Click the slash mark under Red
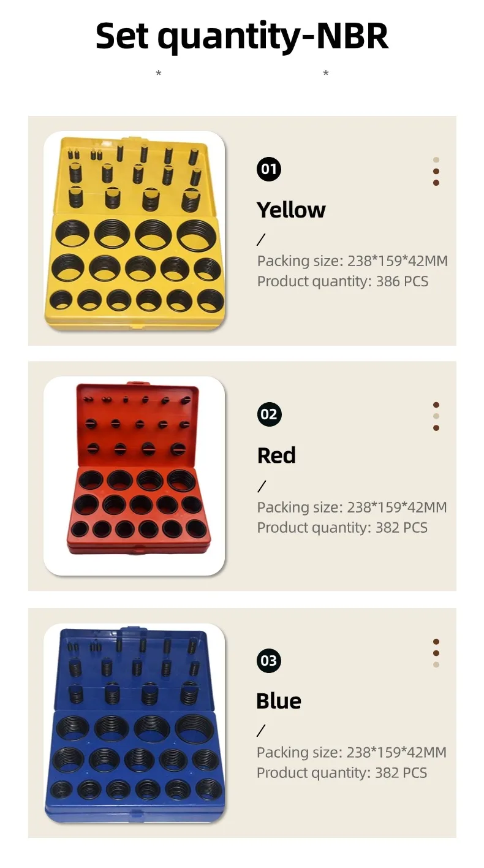Viewport: 484px width, 868px height. 262,487
